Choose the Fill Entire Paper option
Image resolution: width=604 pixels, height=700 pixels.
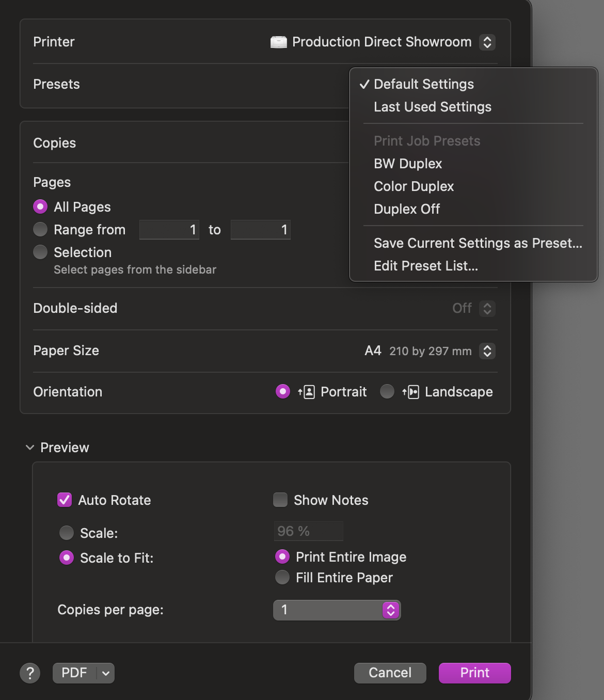click(282, 577)
